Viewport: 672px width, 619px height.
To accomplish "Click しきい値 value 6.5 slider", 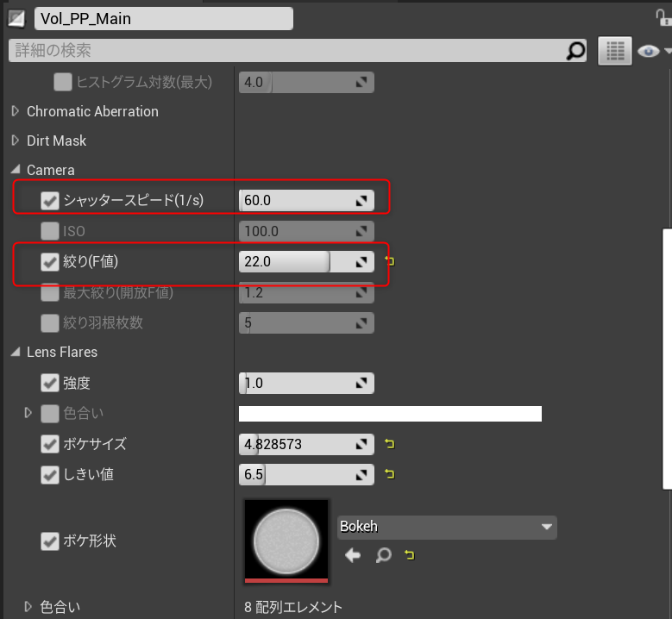I will click(306, 475).
